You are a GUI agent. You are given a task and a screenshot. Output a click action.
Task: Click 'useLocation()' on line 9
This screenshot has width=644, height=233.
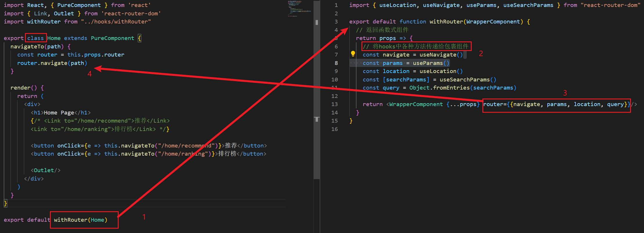[x=441, y=71]
